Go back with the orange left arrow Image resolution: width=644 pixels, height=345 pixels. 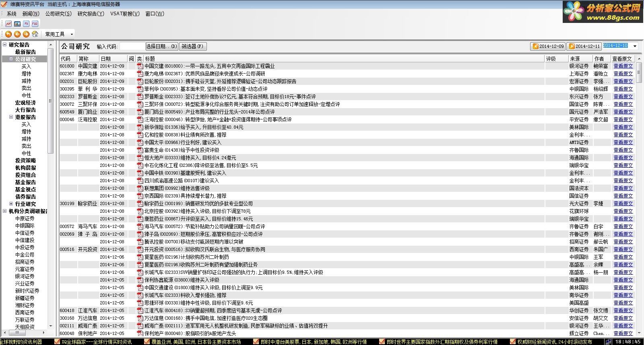point(17,34)
